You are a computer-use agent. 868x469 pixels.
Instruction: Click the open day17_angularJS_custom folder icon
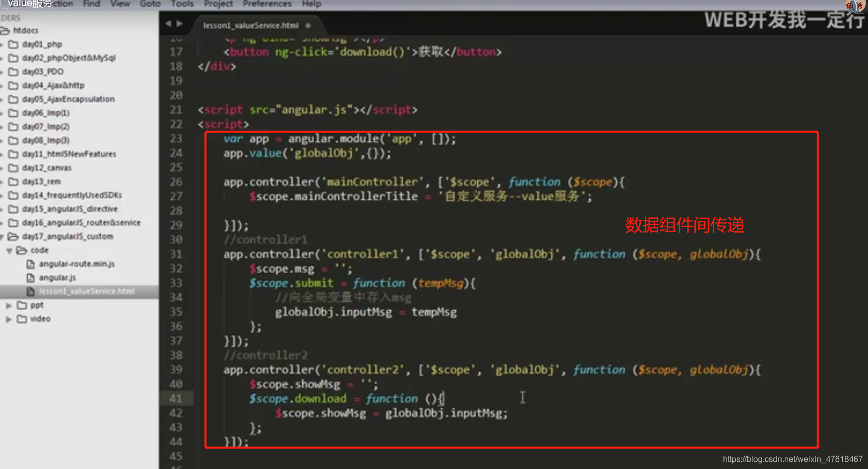pos(13,236)
